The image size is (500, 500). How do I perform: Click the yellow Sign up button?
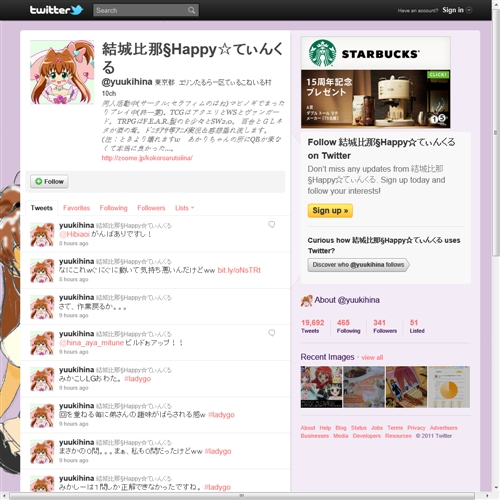coord(330,211)
